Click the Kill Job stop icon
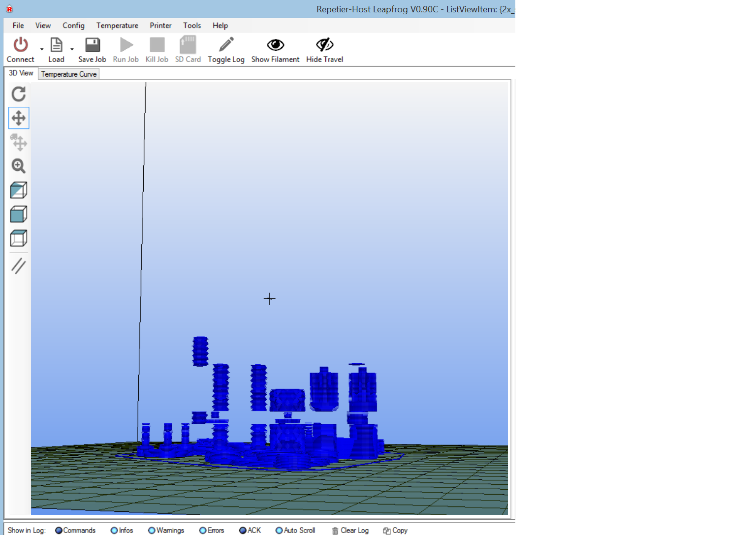This screenshot has width=756, height=535. 157,45
